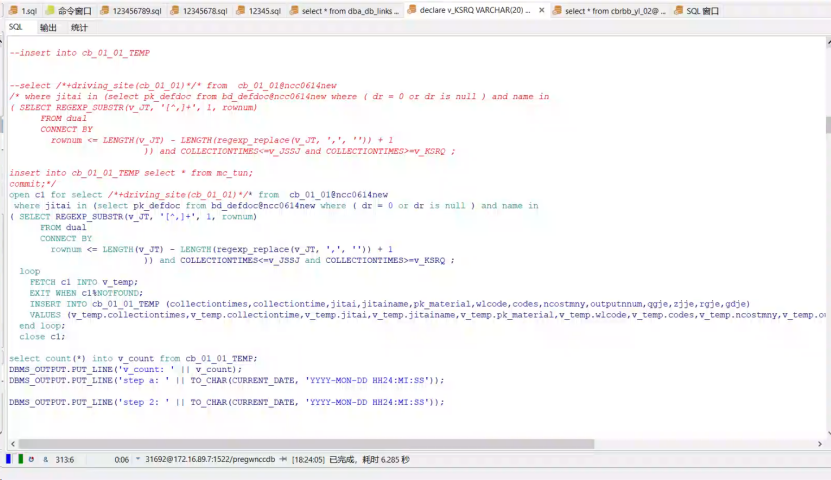Switch to the SQL 窗口 tab
Viewport: 831px width, 480px height.
(696, 11)
